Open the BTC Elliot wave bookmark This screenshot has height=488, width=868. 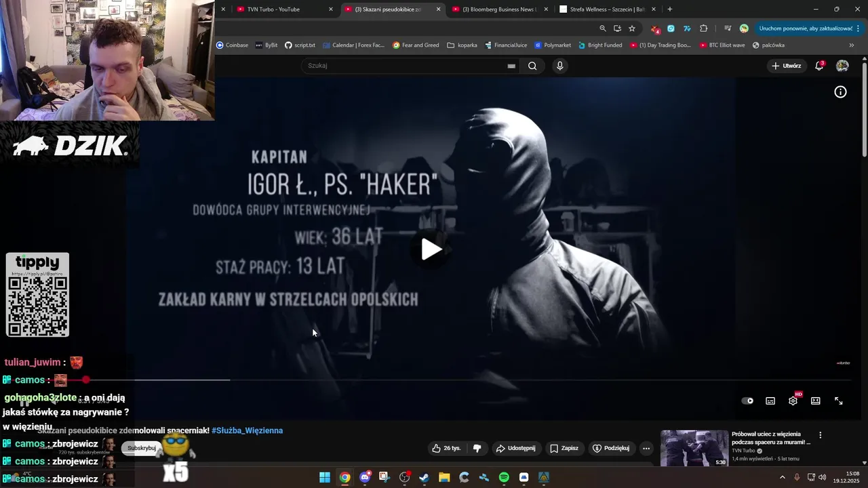[x=721, y=45]
